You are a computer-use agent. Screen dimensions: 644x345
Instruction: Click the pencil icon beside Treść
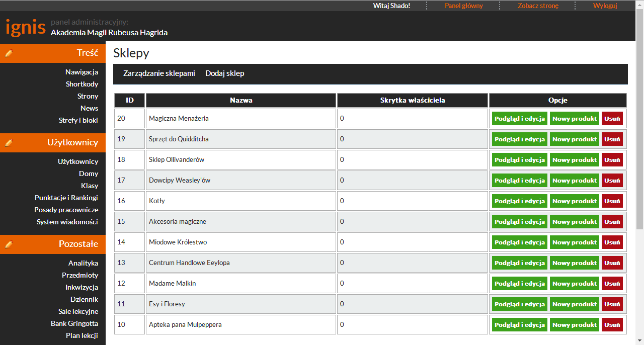click(x=9, y=53)
